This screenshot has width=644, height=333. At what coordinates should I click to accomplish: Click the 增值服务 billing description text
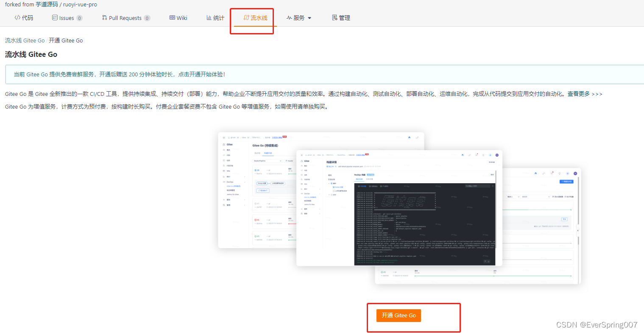click(x=167, y=106)
